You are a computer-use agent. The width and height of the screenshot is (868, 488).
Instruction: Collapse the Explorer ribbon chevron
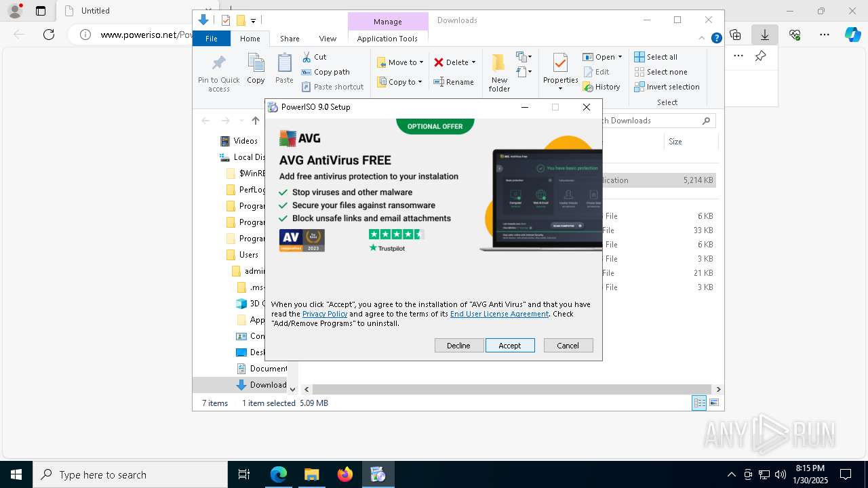[703, 39]
